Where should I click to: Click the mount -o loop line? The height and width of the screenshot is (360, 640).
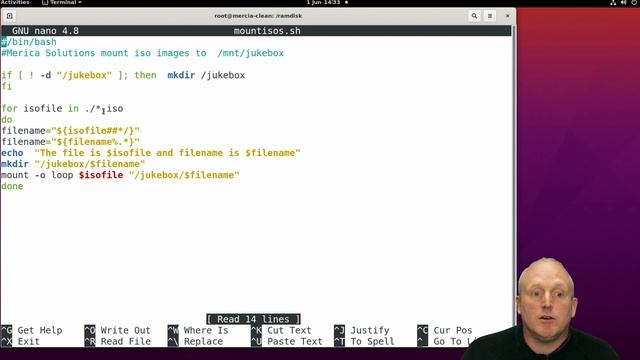pyautogui.click(x=120, y=175)
